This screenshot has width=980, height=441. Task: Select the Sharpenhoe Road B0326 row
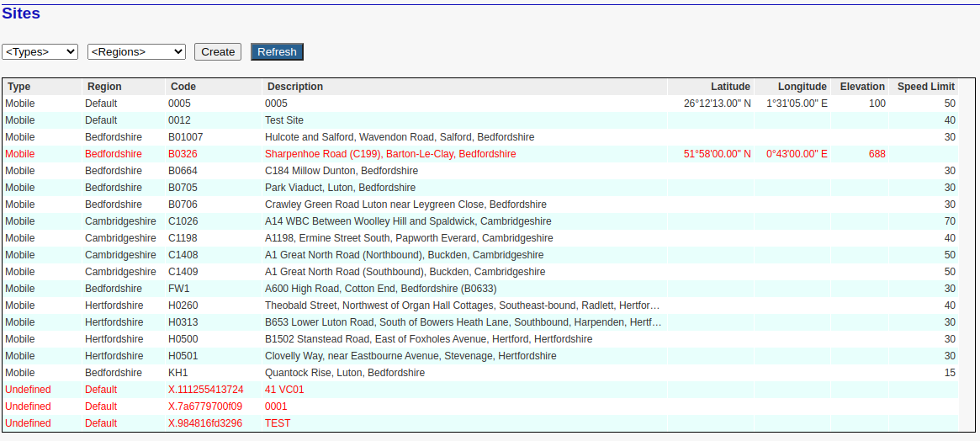[x=390, y=154]
